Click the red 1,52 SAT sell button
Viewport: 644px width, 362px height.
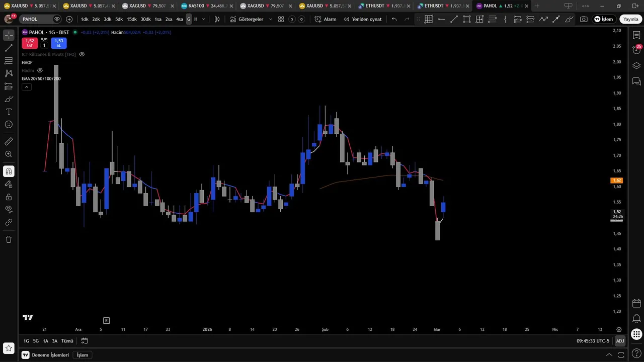tap(30, 43)
